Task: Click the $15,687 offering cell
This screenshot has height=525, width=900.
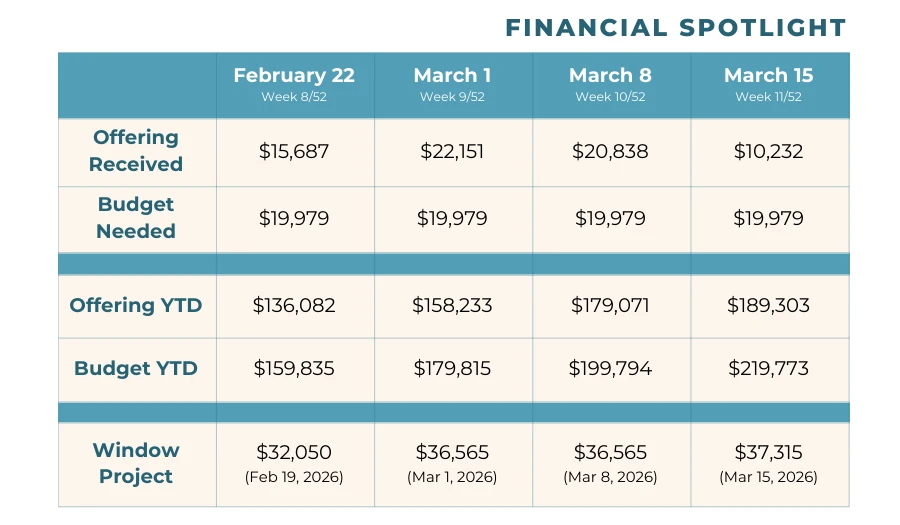Action: tap(294, 152)
